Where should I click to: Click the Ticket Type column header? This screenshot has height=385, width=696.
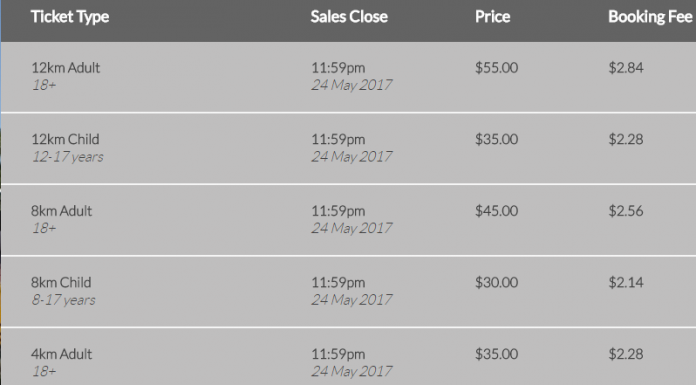70,17
